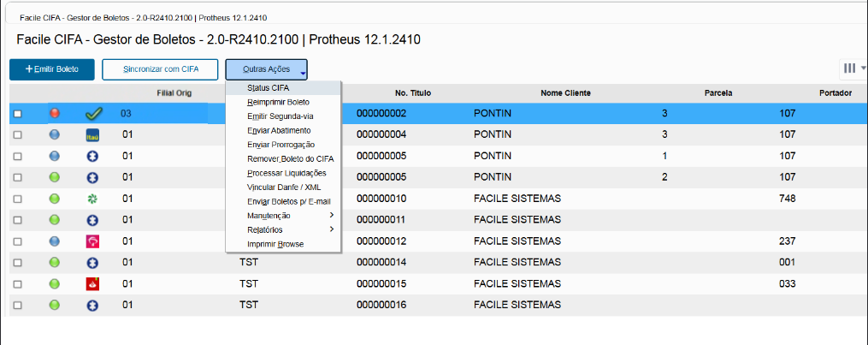Click PONTIN in row 000000004
This screenshot has height=345, width=868.
click(x=493, y=134)
